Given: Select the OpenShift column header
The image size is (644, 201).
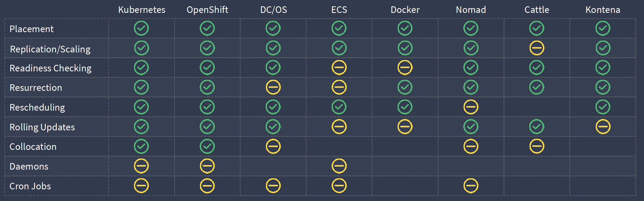Looking at the screenshot, I should 207,10.
